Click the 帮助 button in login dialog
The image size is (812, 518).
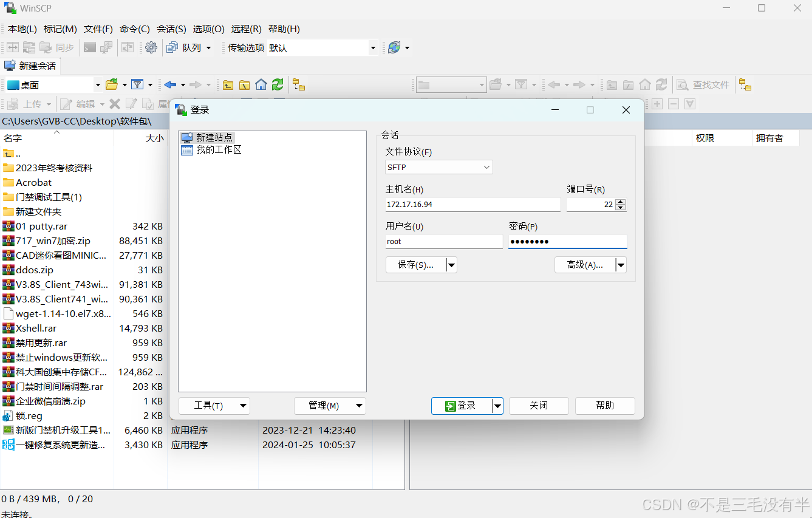[x=605, y=406]
